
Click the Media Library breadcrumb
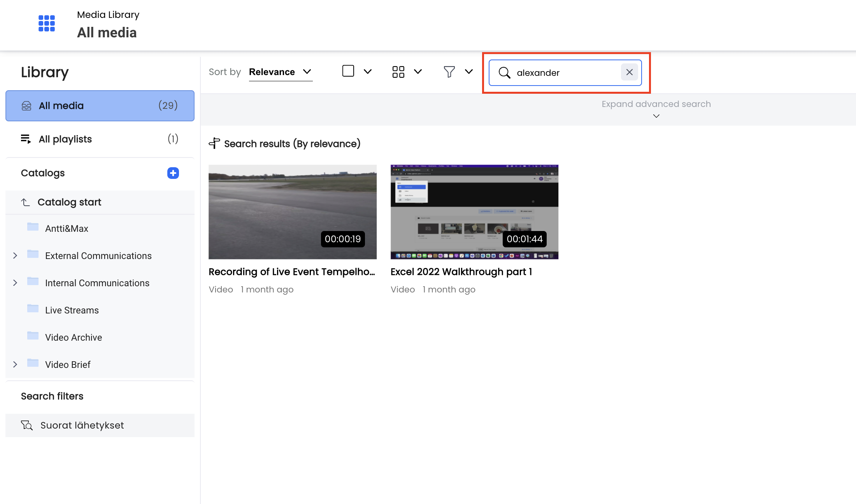[x=108, y=15]
